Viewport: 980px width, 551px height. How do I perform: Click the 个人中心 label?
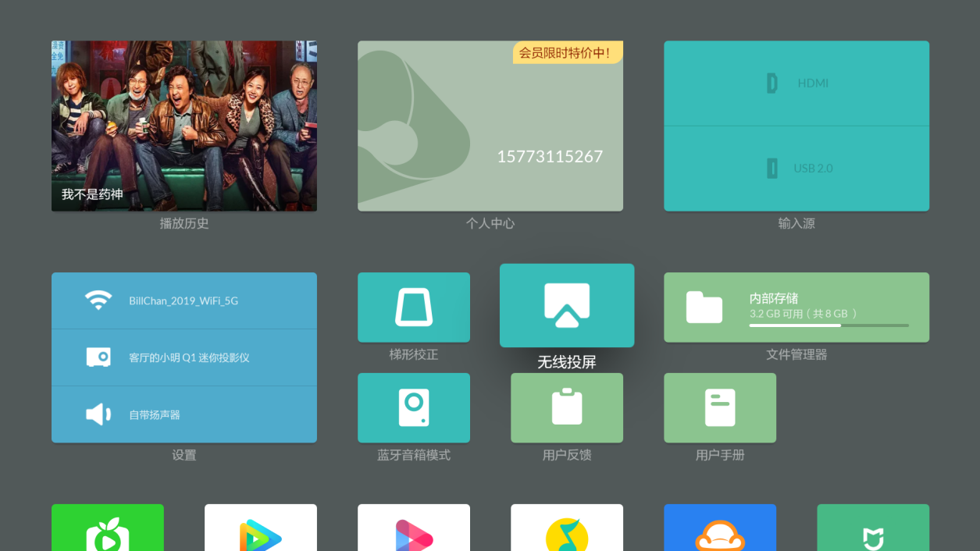click(x=490, y=223)
